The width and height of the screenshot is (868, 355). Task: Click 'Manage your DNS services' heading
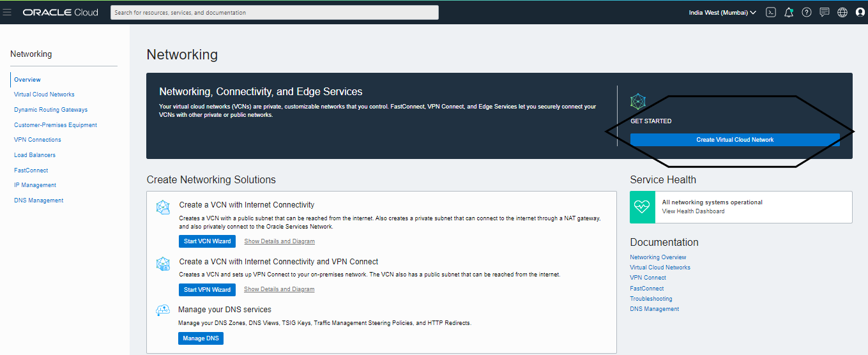point(225,310)
